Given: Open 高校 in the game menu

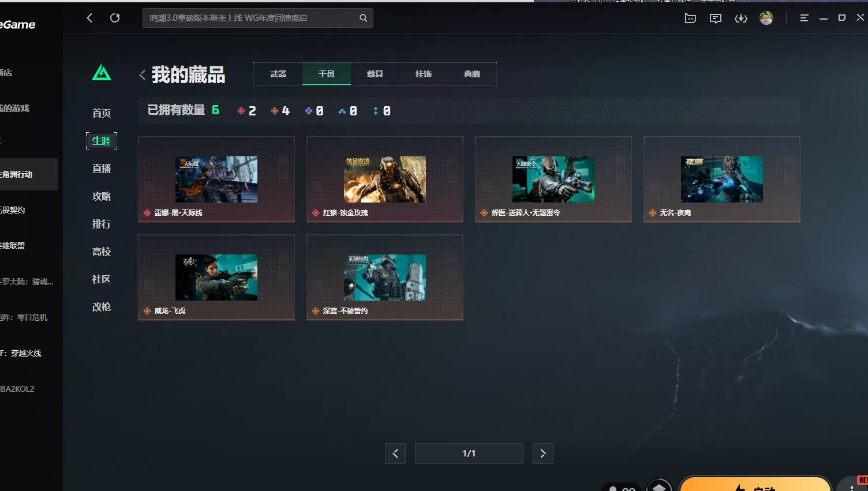Looking at the screenshot, I should tap(102, 252).
